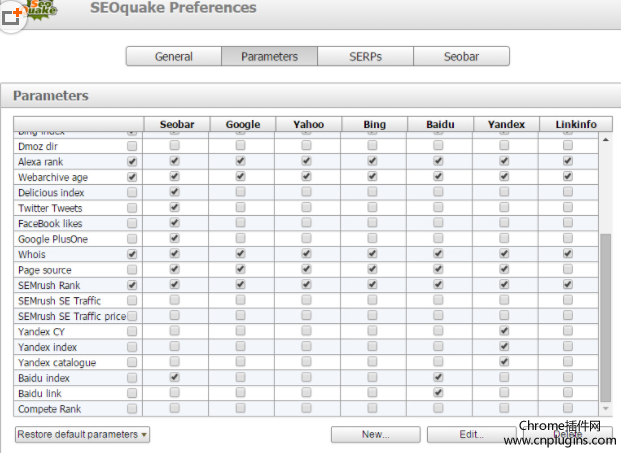Select the Baidu link row label
This screenshot has width=621, height=453.
tap(40, 394)
